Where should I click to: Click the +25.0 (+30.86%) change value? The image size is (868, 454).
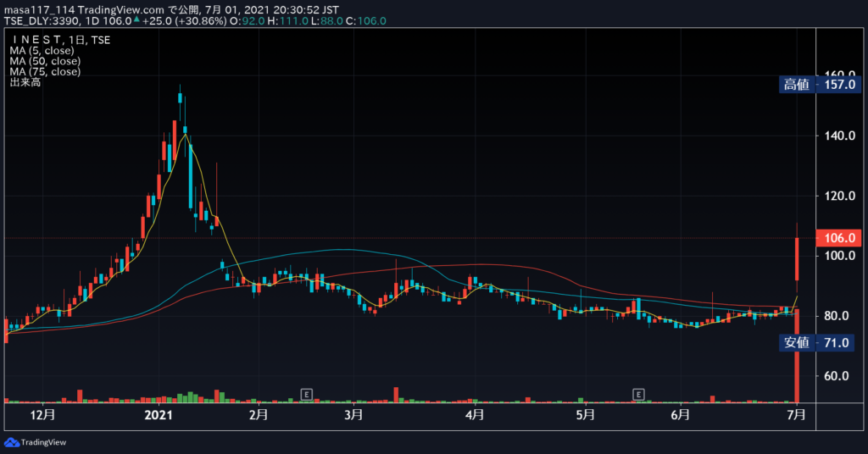[x=184, y=21]
